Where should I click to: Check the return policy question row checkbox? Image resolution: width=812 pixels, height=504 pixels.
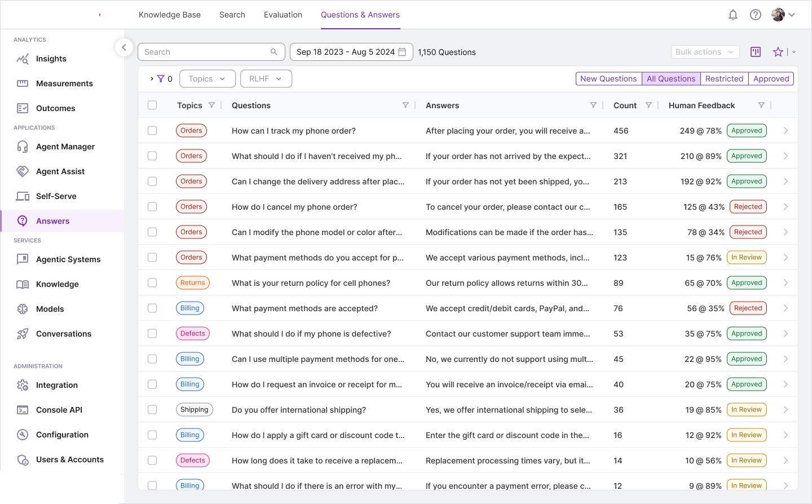(x=152, y=283)
